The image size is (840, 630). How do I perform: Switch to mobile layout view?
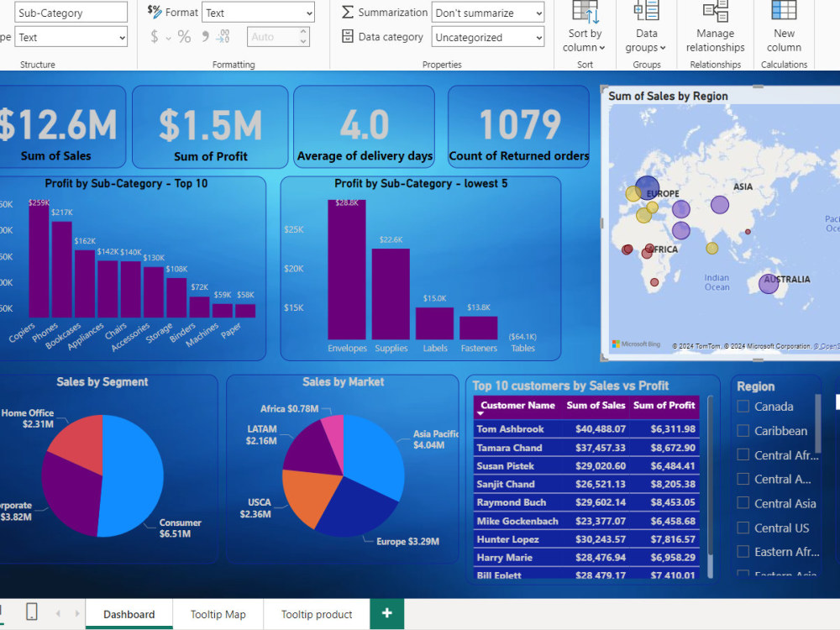click(x=32, y=612)
